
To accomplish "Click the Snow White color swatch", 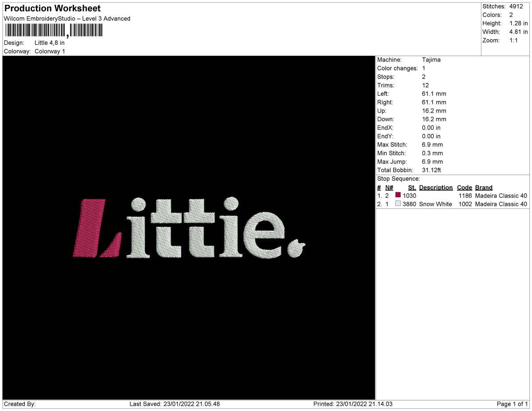I will coord(398,204).
